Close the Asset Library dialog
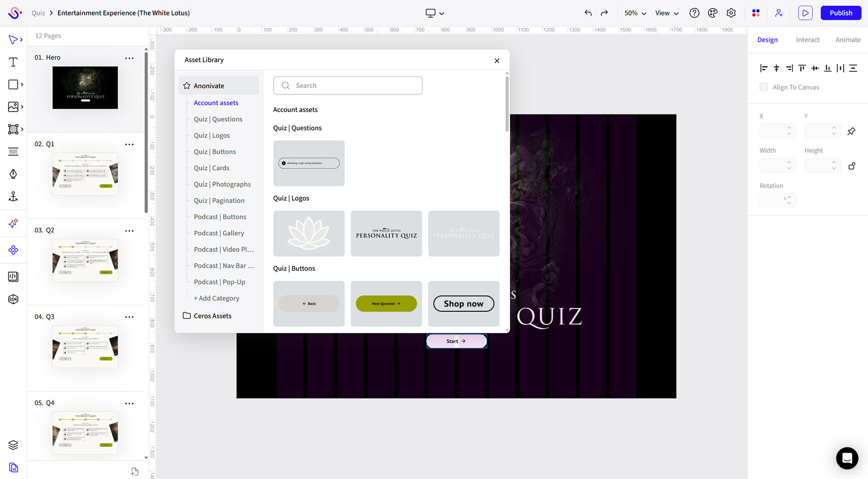The width and height of the screenshot is (868, 479). pyautogui.click(x=497, y=61)
